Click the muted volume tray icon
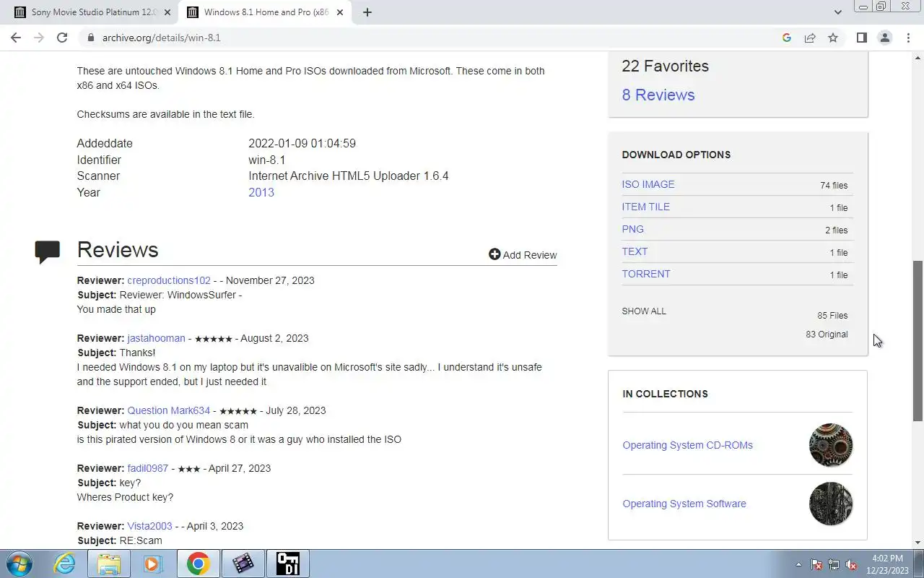This screenshot has height=578, width=924. [x=851, y=564]
